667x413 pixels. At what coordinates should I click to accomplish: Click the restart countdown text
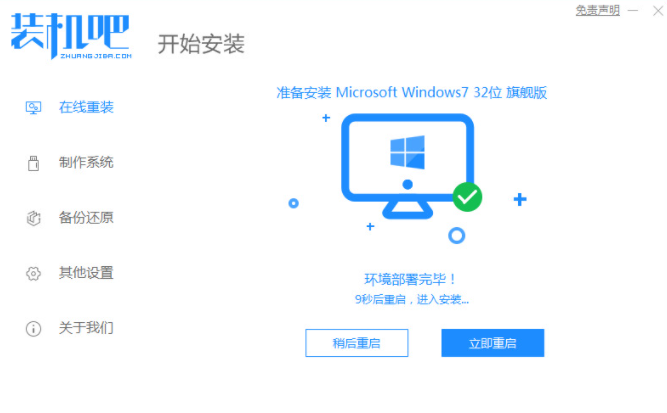(412, 300)
